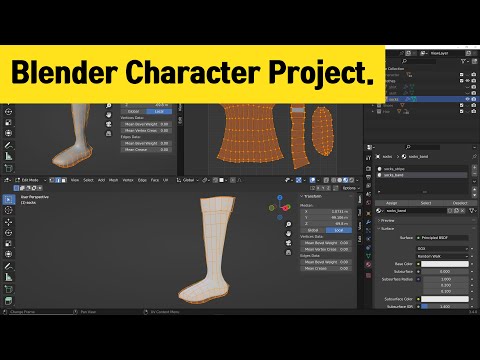Click the Subsurface Color swatch
The width and height of the screenshot is (480, 360).
tap(445, 299)
